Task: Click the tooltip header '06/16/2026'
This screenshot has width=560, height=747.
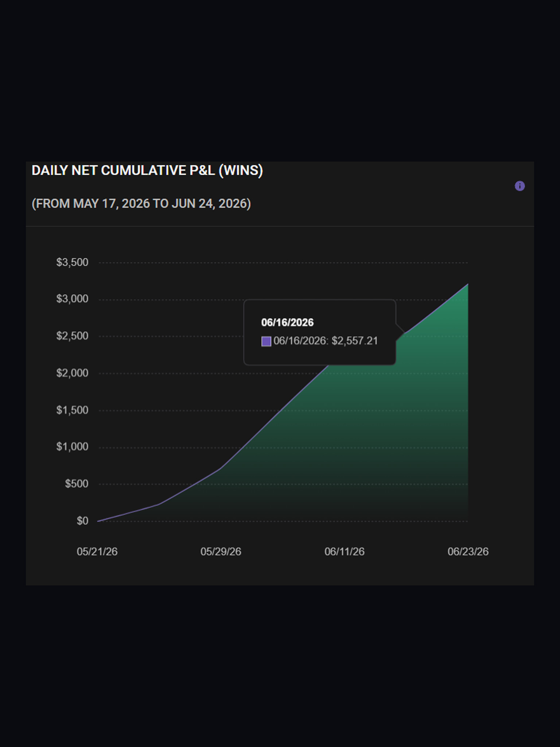Action: (x=287, y=322)
